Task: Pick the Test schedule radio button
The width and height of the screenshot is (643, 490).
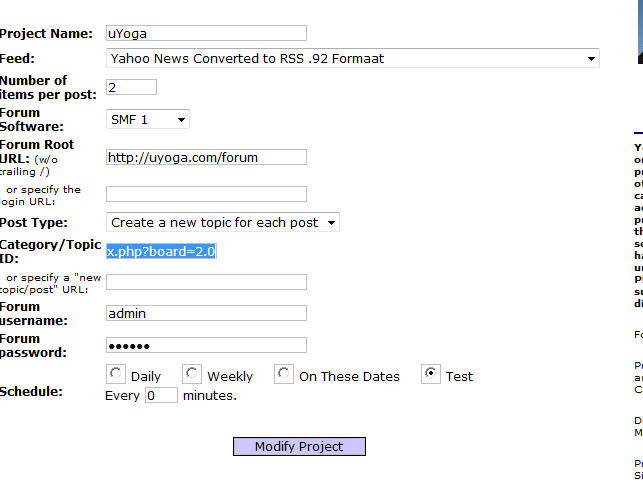Action: (x=431, y=375)
